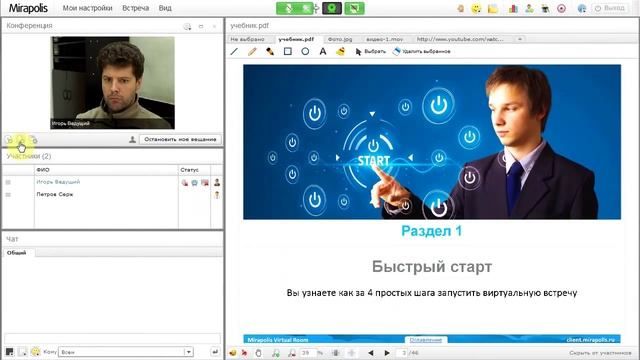Click the raise hand icon in top bar
Screen dimensions: 640x360
pos(461,8)
